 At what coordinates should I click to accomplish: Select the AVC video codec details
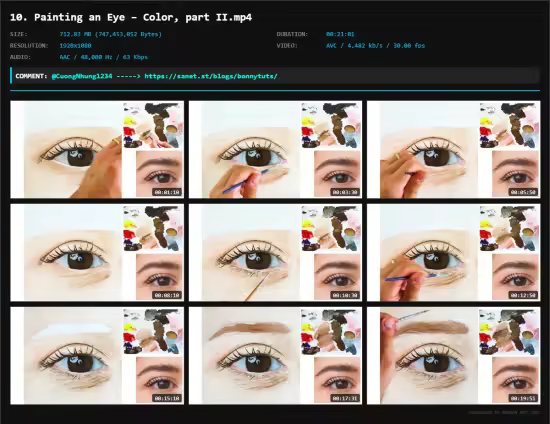coord(375,46)
